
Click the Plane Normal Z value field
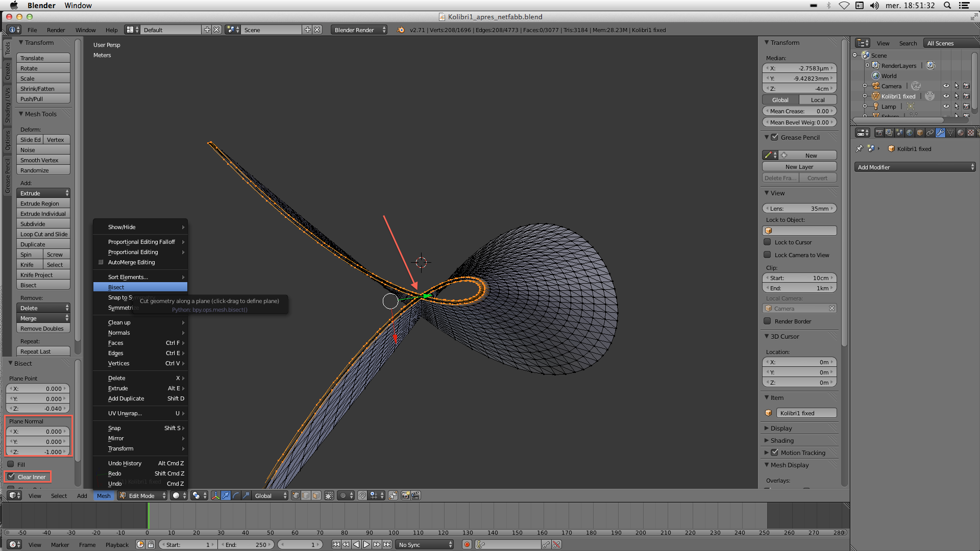(x=38, y=452)
